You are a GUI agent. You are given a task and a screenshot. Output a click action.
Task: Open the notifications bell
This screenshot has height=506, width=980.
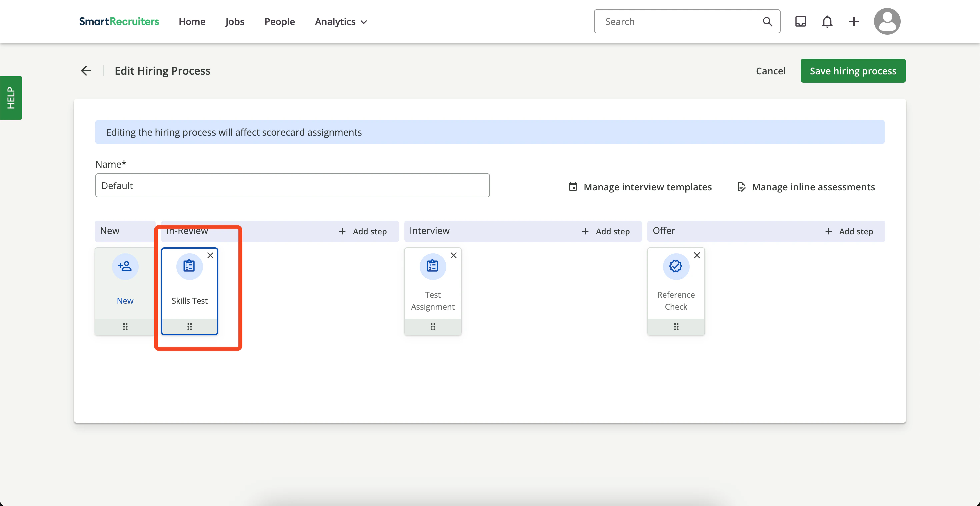coord(827,22)
